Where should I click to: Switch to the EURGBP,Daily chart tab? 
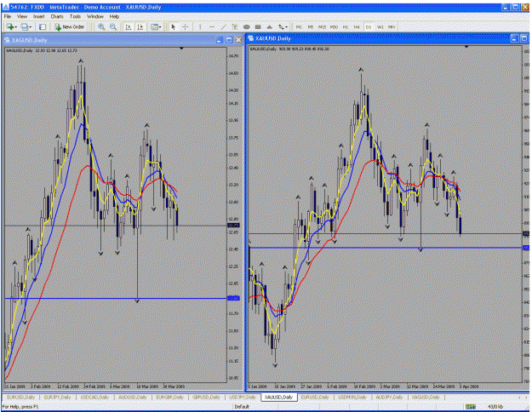(x=170, y=397)
